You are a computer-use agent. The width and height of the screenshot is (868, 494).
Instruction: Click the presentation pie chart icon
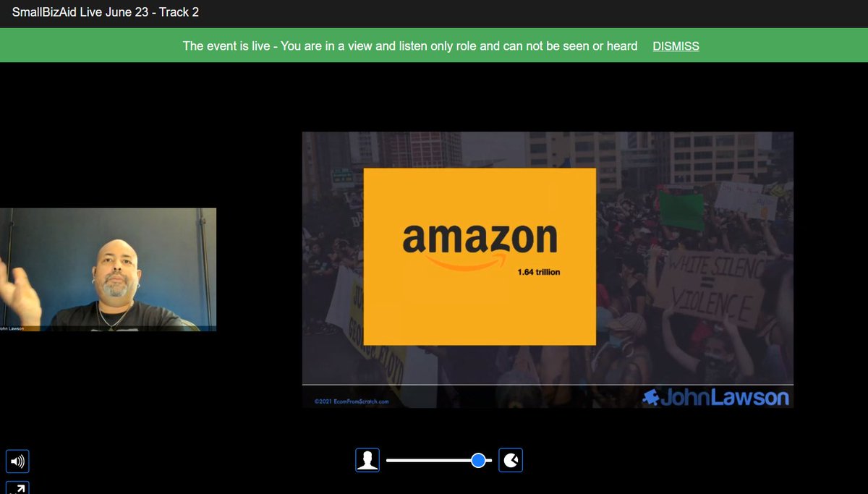[x=511, y=460]
